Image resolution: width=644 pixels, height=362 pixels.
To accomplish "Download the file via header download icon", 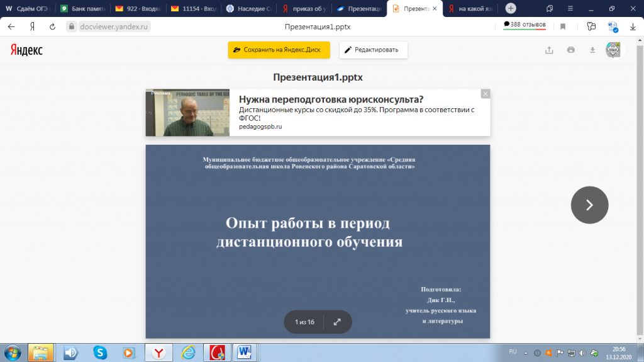I will 592,50.
